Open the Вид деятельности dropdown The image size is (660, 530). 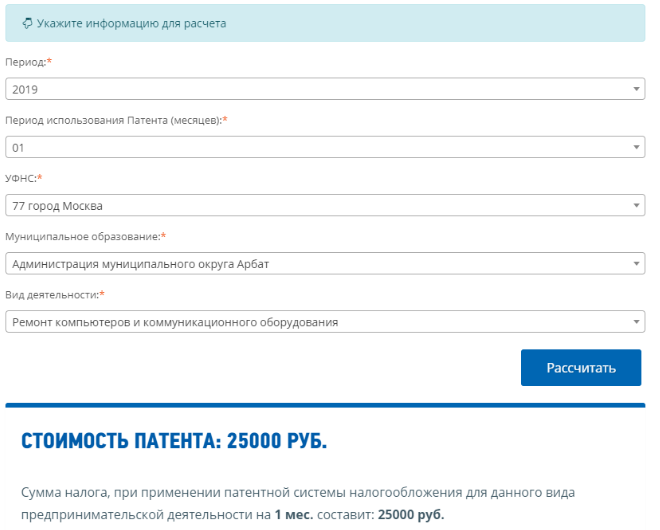tap(325, 322)
